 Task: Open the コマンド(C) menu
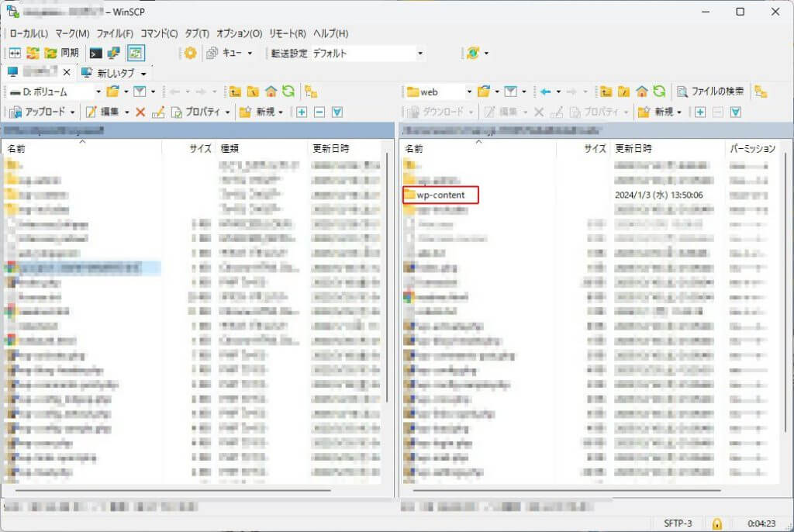[x=158, y=34]
